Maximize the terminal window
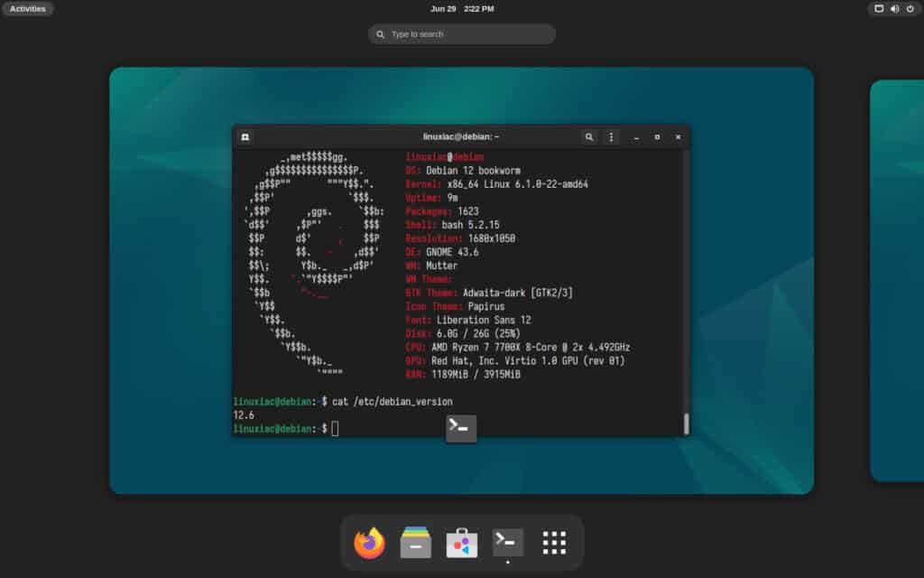 tap(657, 137)
